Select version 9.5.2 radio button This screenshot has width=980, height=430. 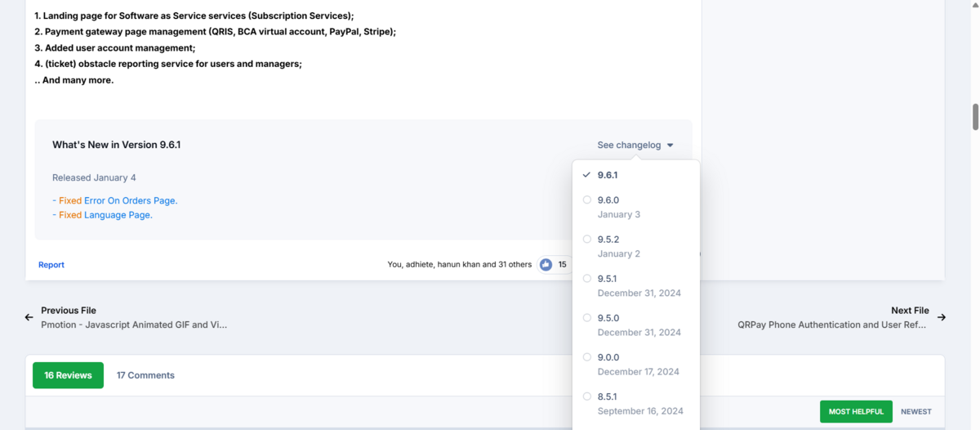pos(587,239)
